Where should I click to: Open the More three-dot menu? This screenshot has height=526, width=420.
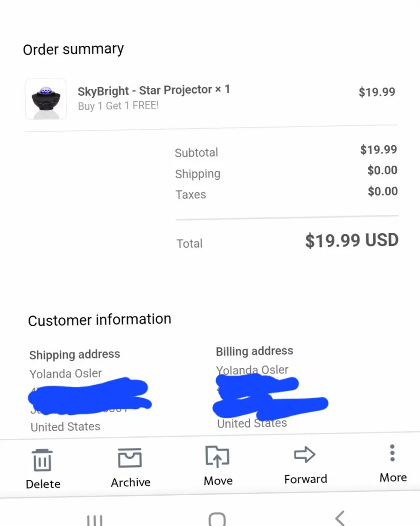click(x=392, y=453)
